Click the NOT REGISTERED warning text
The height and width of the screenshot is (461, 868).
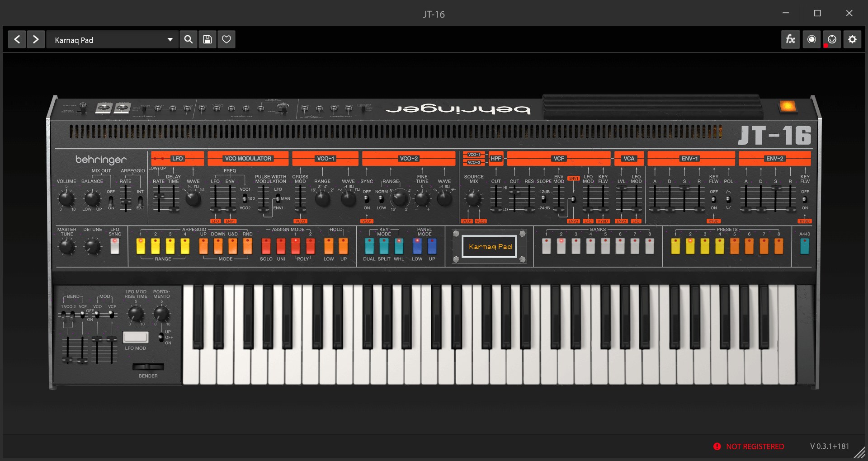pyautogui.click(x=755, y=447)
